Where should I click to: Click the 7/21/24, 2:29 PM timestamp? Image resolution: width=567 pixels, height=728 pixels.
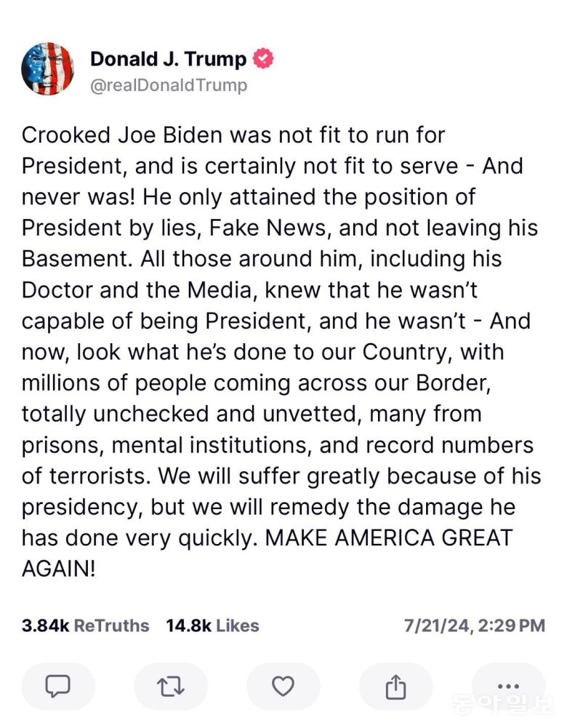click(474, 625)
